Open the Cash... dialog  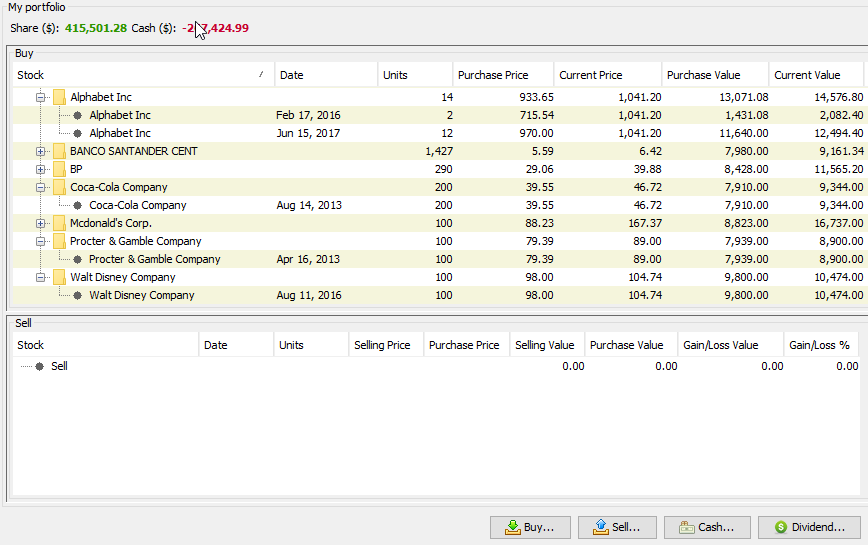(x=707, y=527)
